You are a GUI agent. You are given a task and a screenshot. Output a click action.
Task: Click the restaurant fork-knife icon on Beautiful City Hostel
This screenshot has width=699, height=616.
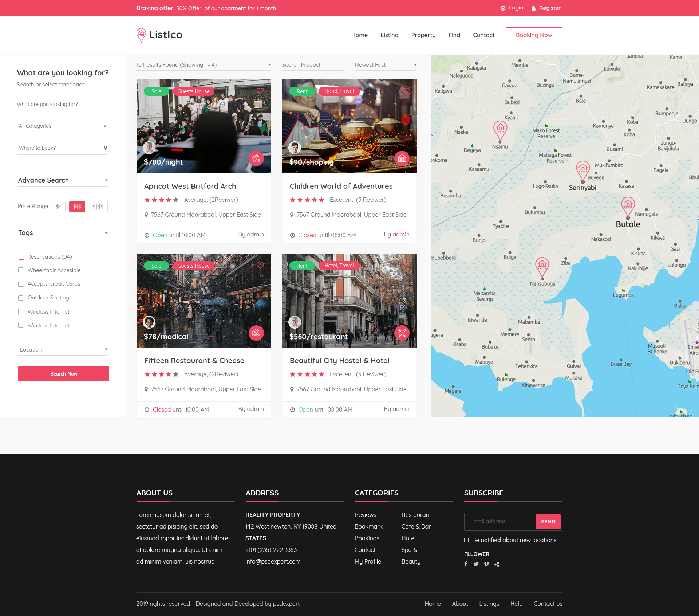click(x=402, y=333)
